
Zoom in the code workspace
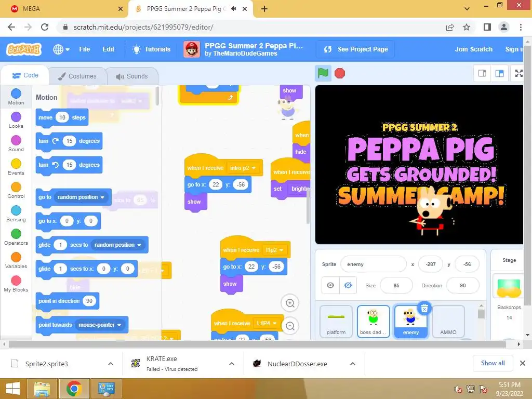(x=290, y=303)
